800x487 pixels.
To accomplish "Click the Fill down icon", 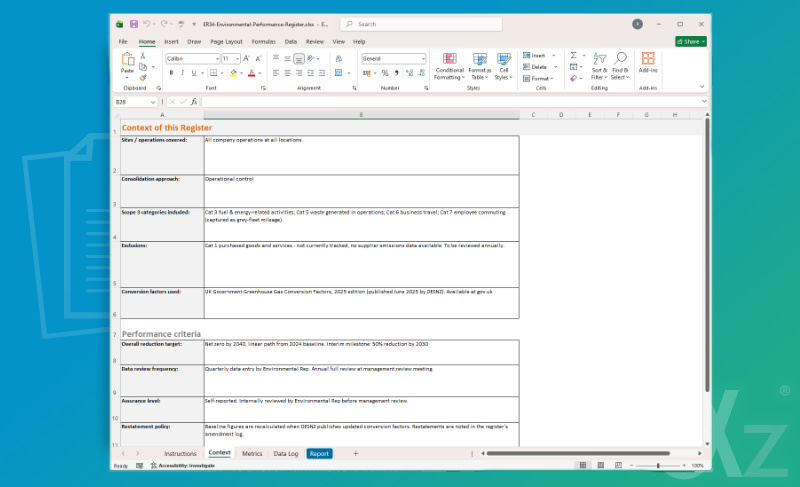I will 573,67.
